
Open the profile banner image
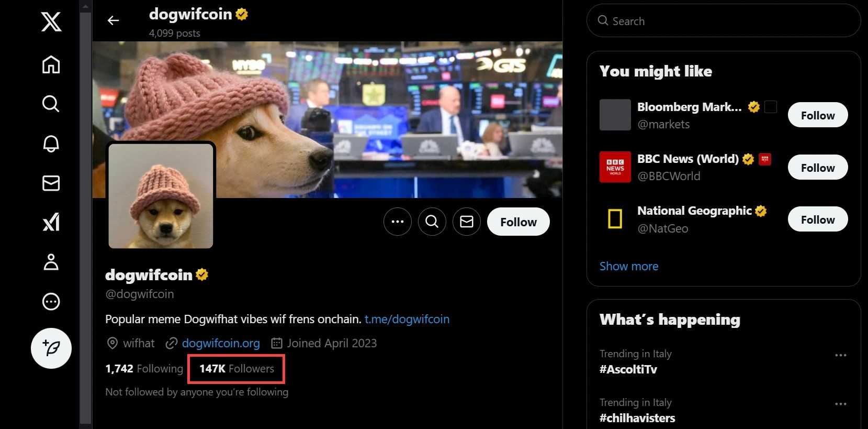tap(328, 119)
